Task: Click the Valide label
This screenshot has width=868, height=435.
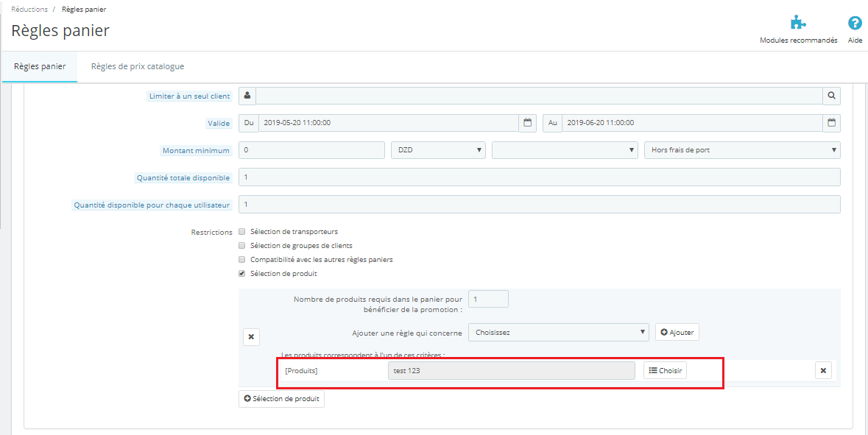Action: coord(219,124)
